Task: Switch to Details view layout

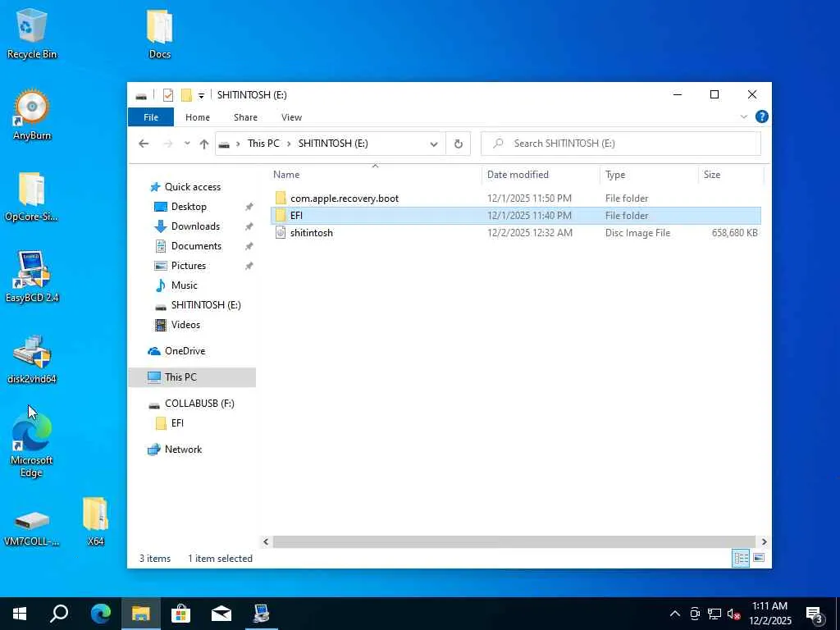Action: click(x=741, y=558)
